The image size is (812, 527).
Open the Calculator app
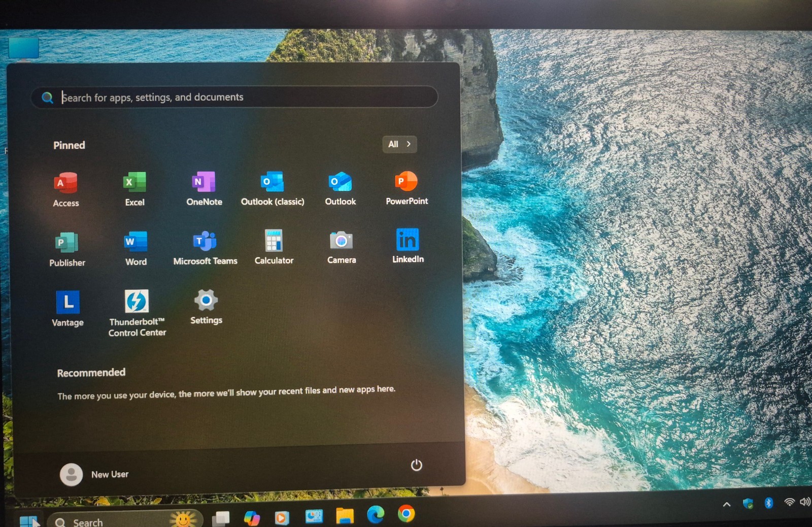[x=274, y=247]
